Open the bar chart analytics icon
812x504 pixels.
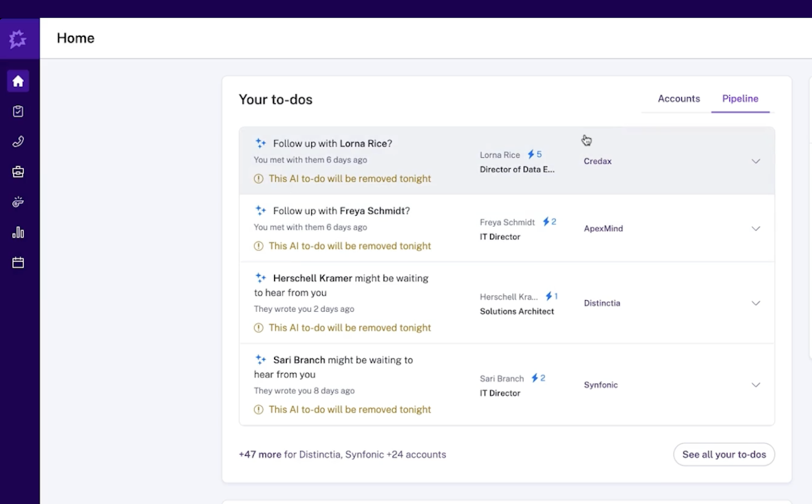pyautogui.click(x=18, y=232)
